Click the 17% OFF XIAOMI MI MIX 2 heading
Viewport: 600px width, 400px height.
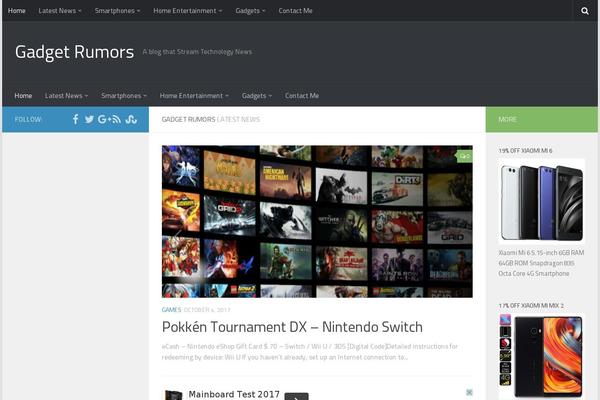[x=531, y=305]
